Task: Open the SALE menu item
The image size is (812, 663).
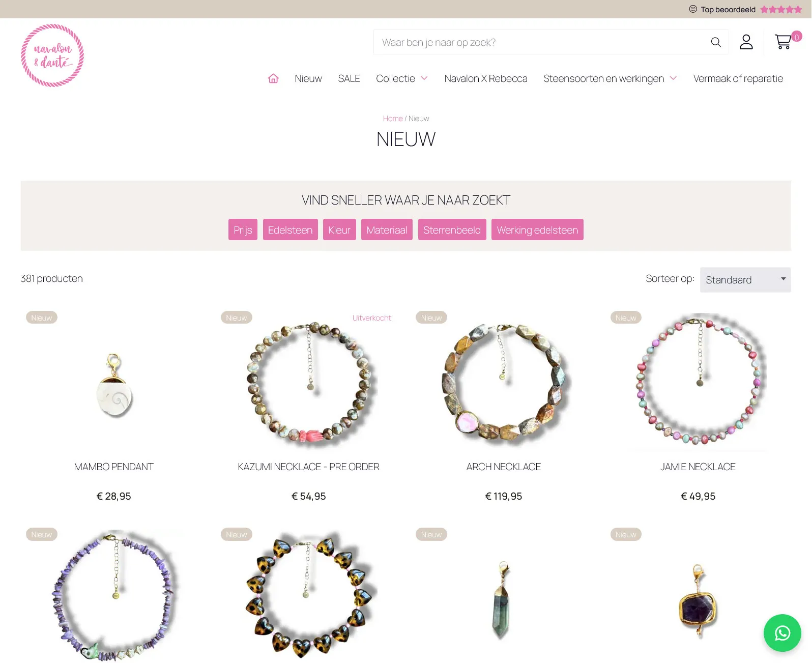Action: pos(349,78)
